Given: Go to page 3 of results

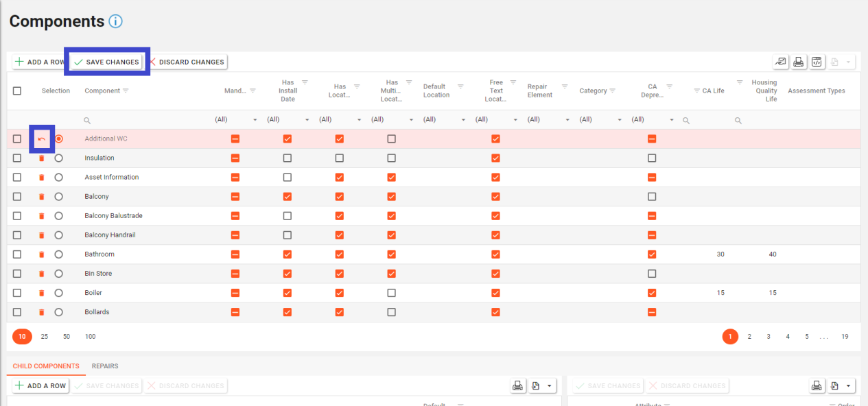Looking at the screenshot, I should tap(769, 337).
